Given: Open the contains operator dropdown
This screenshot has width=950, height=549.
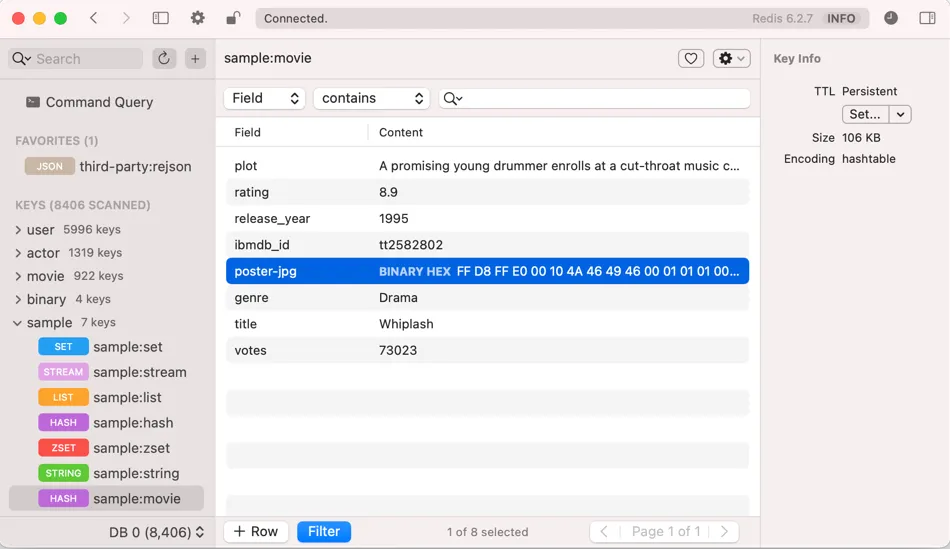Looking at the screenshot, I should [x=371, y=98].
